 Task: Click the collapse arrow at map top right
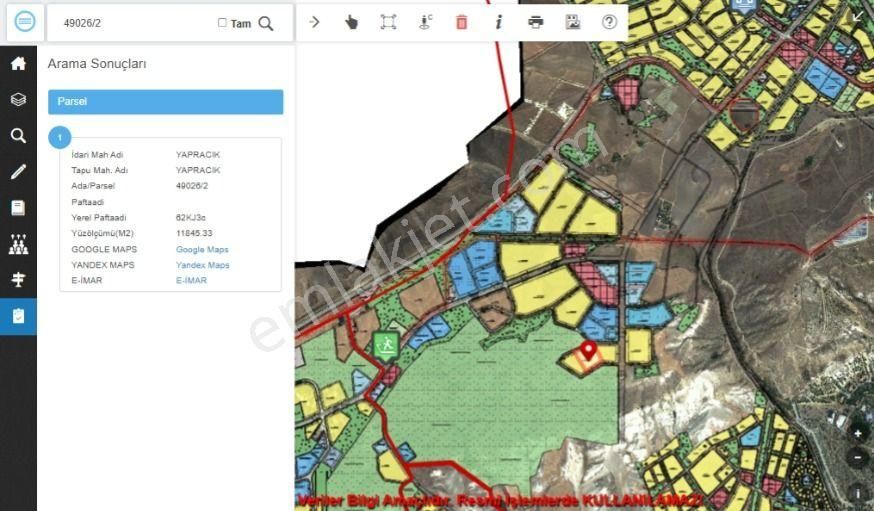tap(856, 17)
